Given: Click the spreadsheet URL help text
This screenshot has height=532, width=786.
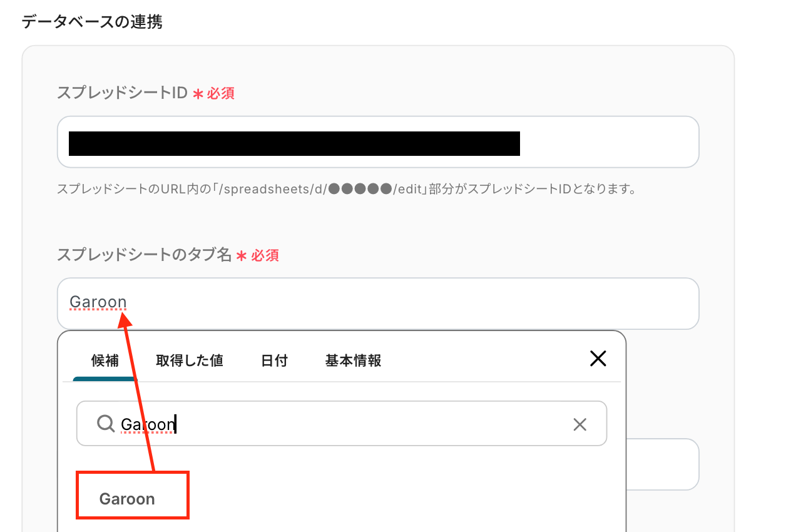Looking at the screenshot, I should 346,188.
